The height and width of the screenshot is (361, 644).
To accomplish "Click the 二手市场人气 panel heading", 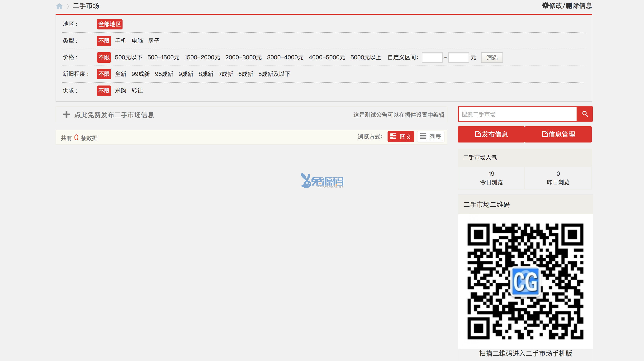I will [x=480, y=157].
